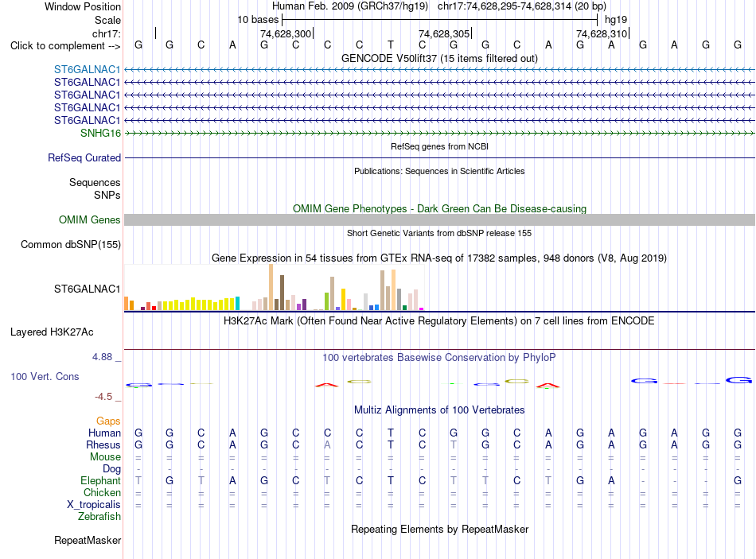Screen dimensions: 756x559
Task: Select the Mouse species label
Action: tap(105, 457)
